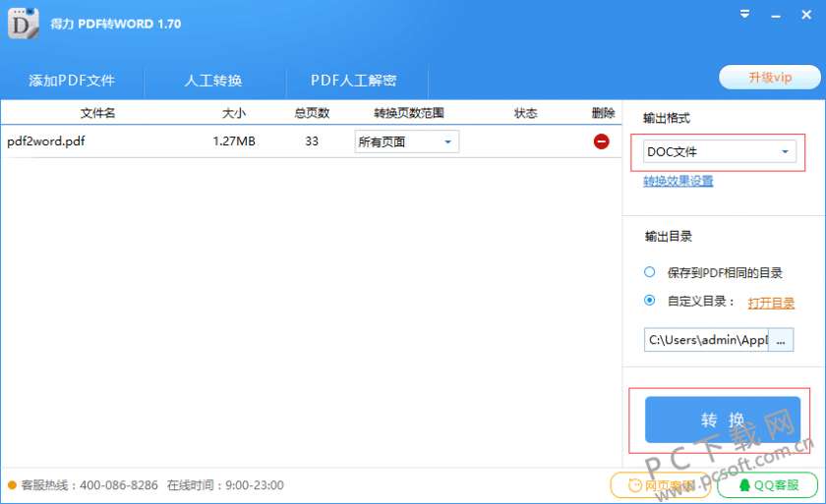Click the 打开目录 link
The image size is (826, 504).
[x=771, y=303]
